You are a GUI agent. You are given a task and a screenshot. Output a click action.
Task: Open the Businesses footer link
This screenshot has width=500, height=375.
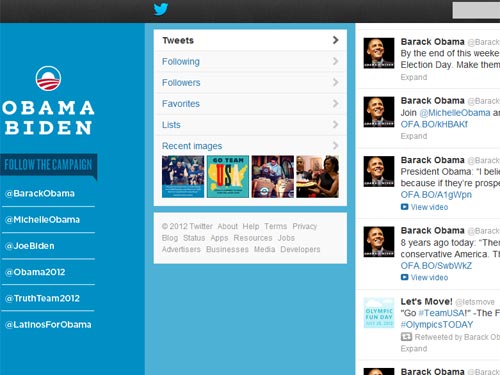(227, 249)
